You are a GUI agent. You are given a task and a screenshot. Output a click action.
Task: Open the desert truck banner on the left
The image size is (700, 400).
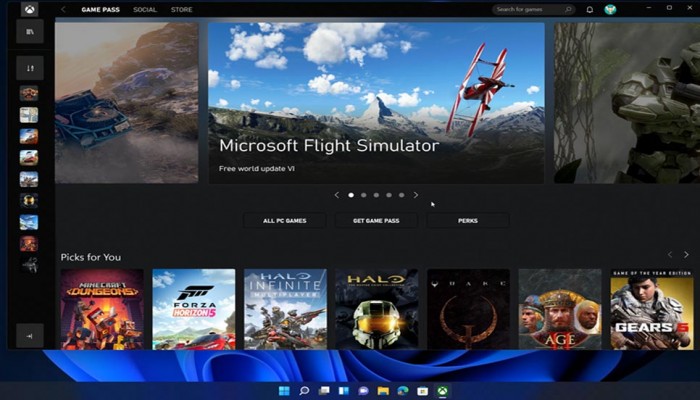point(126,103)
